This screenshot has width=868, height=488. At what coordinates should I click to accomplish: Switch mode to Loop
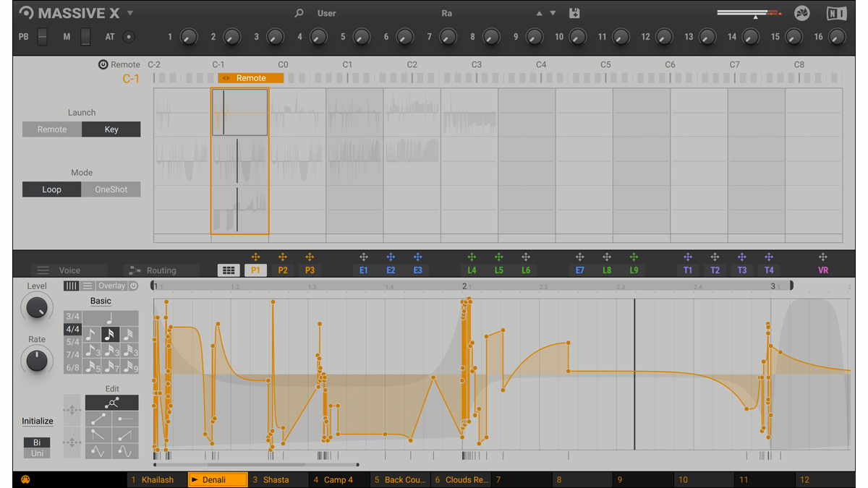(52, 189)
